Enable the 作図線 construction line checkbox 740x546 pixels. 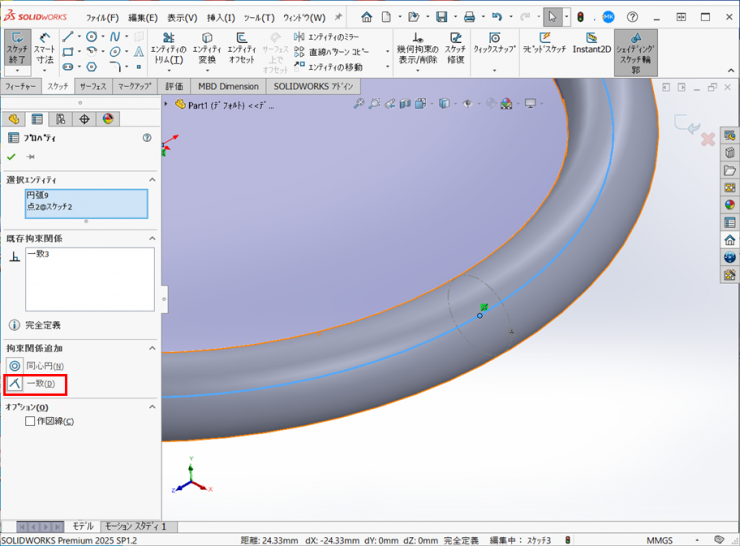pos(31,421)
